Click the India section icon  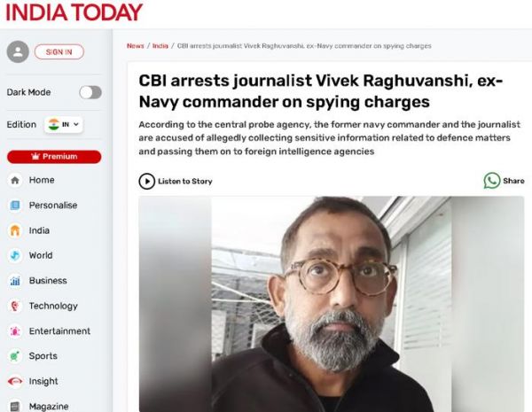[15, 230]
